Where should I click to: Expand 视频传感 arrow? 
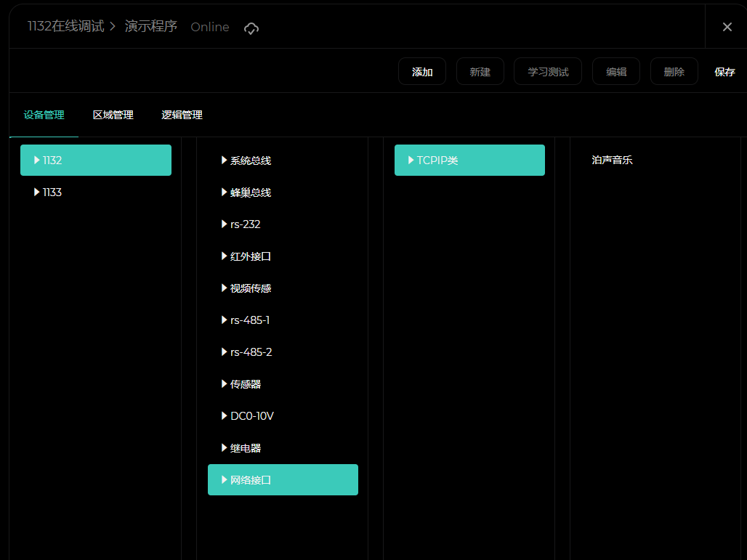(224, 288)
